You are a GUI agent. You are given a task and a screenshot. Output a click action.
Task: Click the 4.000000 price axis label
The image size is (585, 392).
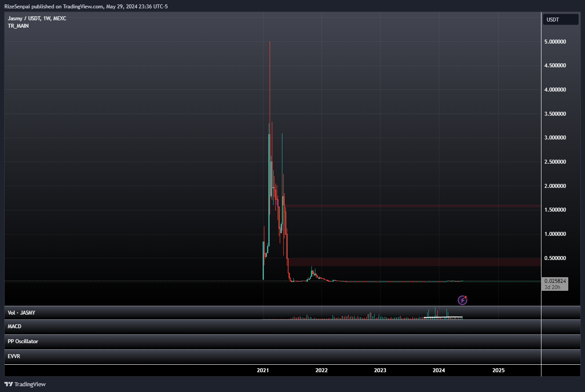point(555,90)
